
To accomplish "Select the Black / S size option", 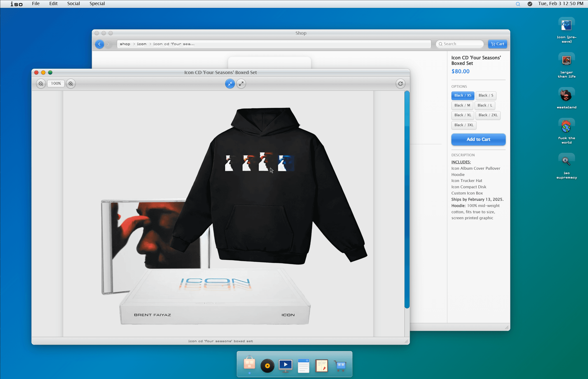I will (x=486, y=95).
